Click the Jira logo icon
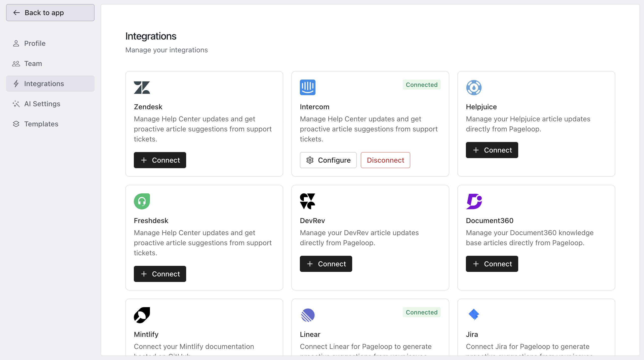 click(x=474, y=315)
